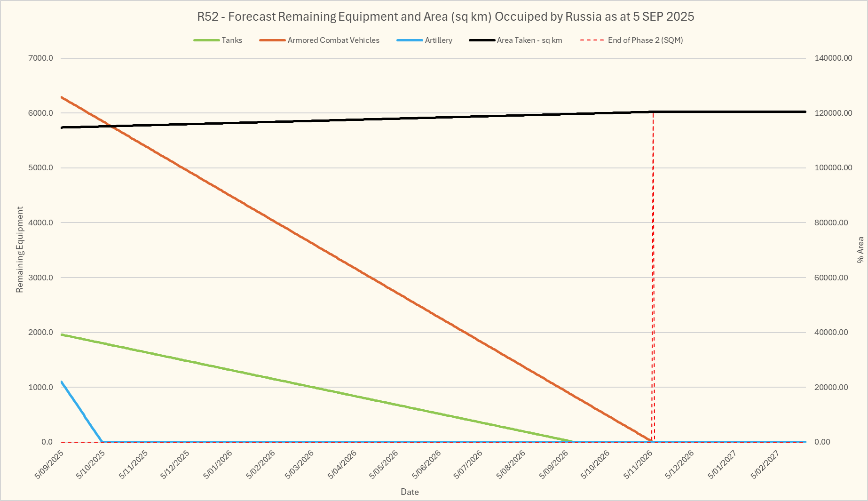This screenshot has height=501, width=868.
Task: Select the 5/11/2026 date axis label
Action: point(638,464)
